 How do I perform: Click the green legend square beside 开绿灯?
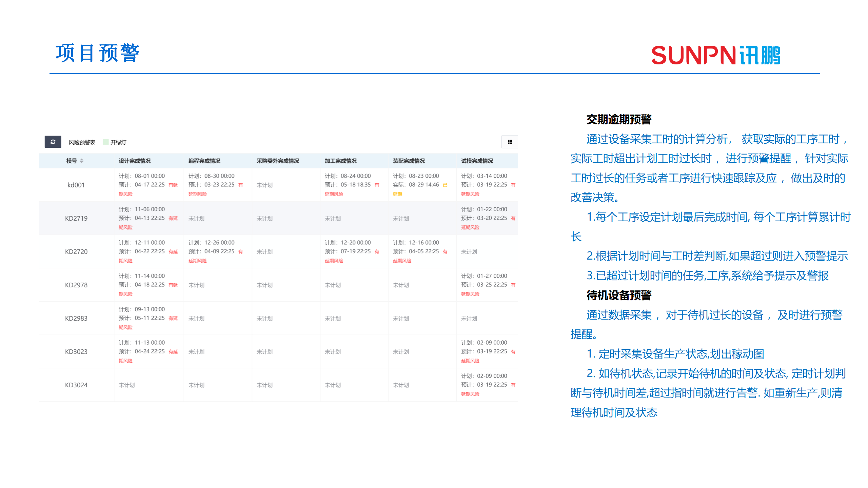click(105, 142)
